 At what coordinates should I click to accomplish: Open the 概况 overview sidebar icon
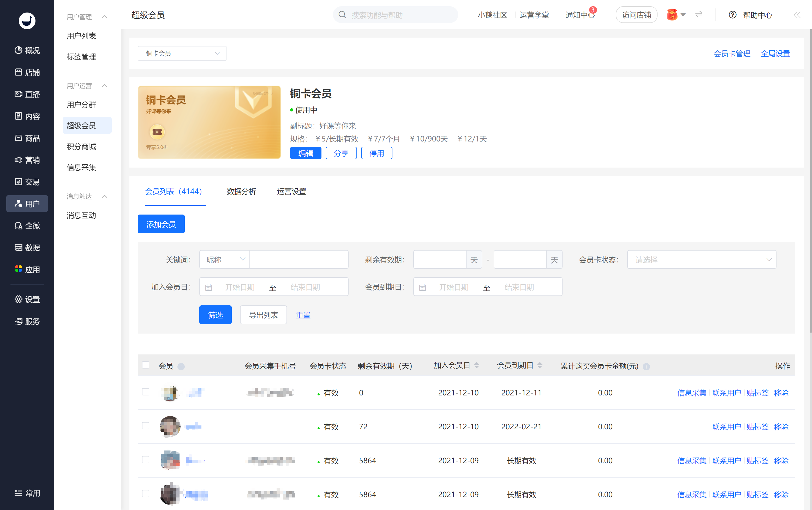point(19,50)
